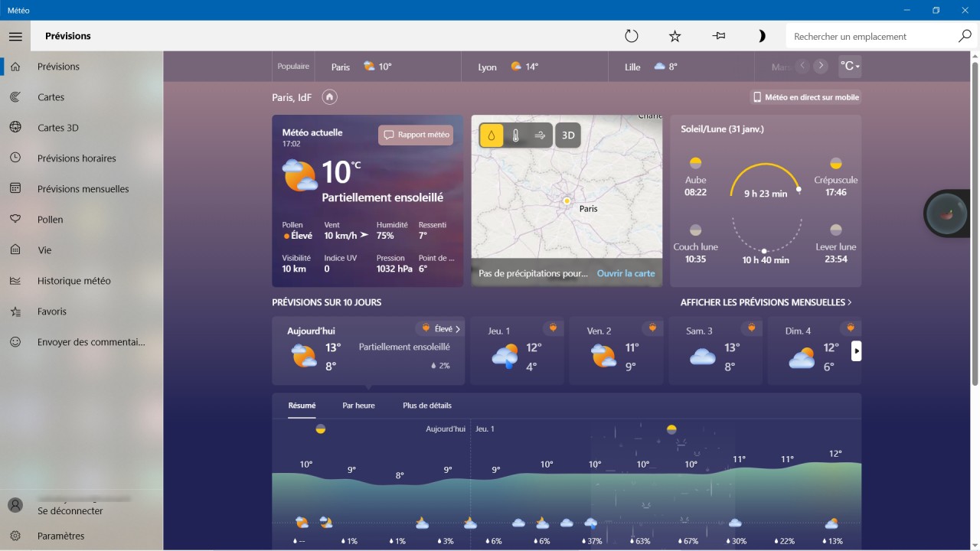Switch to the Plus de détails tab
The height and width of the screenshot is (551, 980).
pyautogui.click(x=427, y=406)
